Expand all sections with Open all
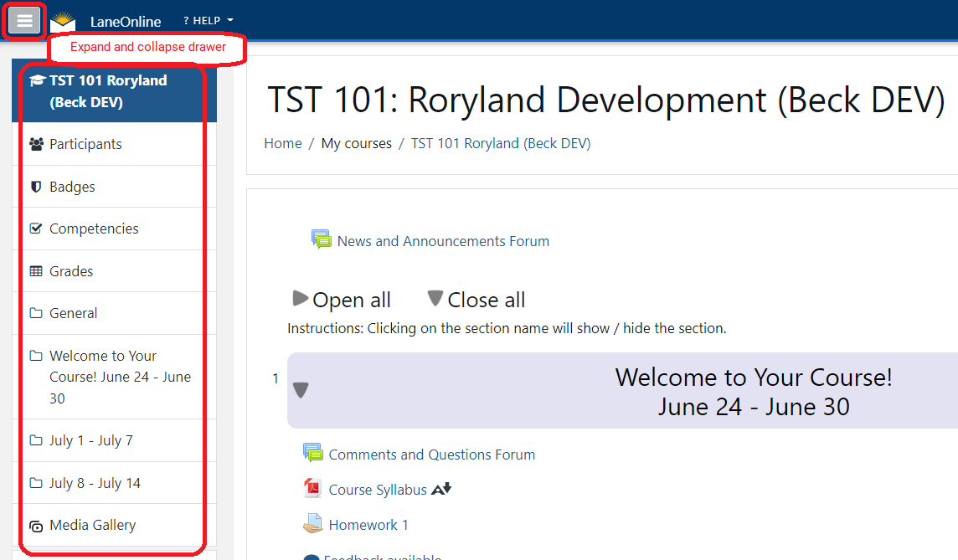The image size is (958, 560). 342,300
